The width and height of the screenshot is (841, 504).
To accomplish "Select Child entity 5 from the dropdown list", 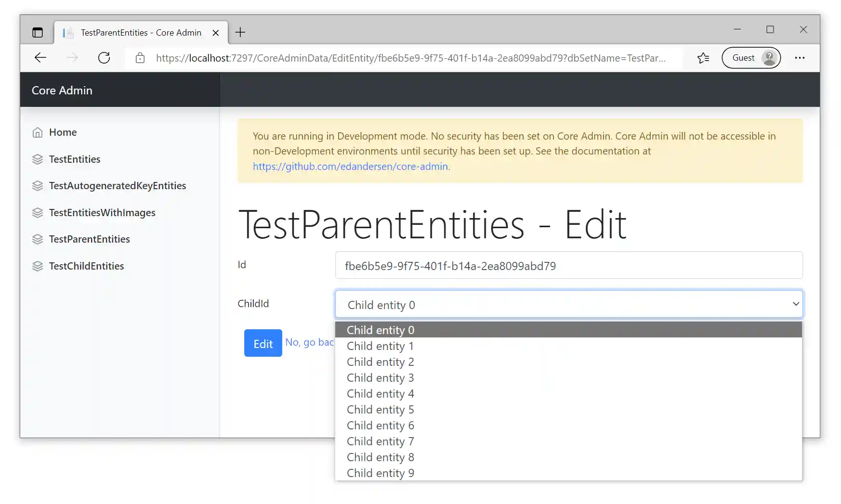I will [380, 410].
